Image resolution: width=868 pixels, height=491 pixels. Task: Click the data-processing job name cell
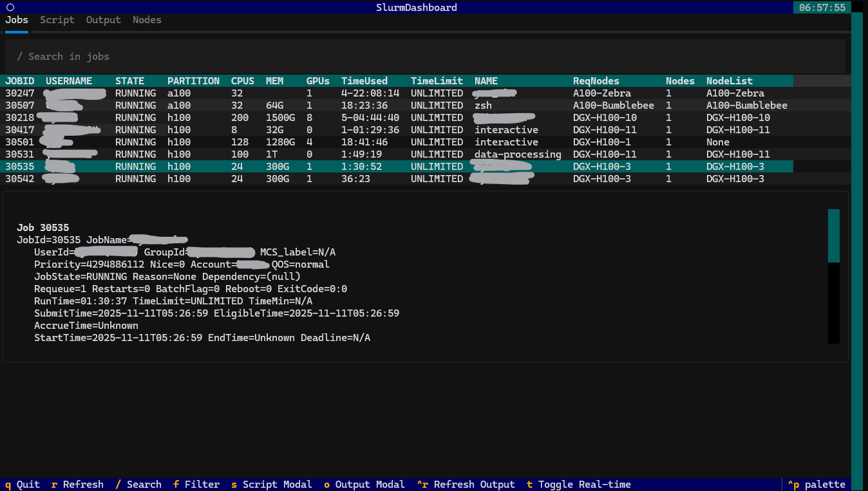518,154
